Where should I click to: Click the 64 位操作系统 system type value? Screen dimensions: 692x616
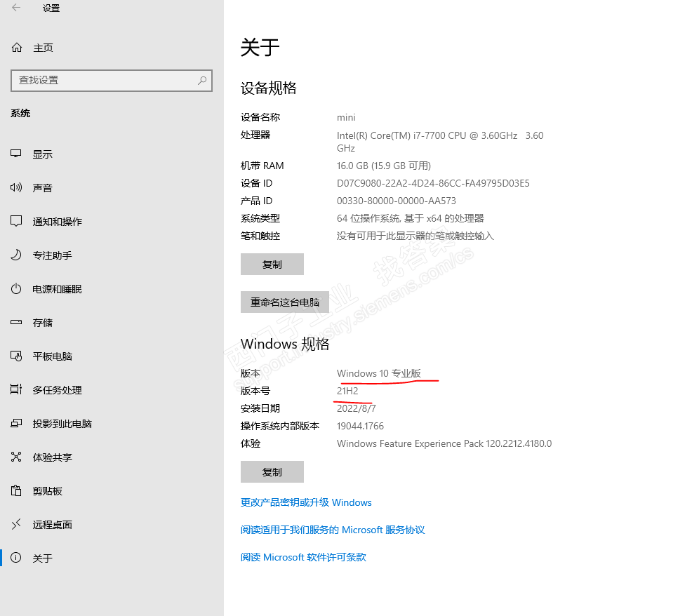(410, 218)
